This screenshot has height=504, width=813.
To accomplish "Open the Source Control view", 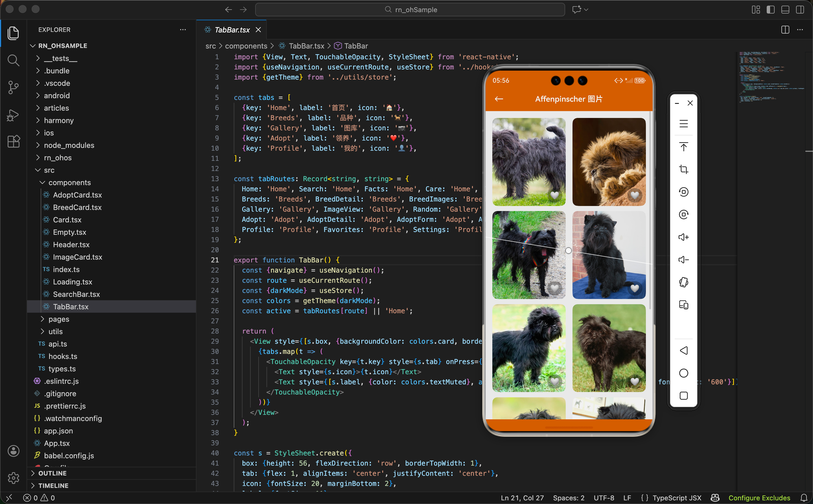I will pos(13,87).
